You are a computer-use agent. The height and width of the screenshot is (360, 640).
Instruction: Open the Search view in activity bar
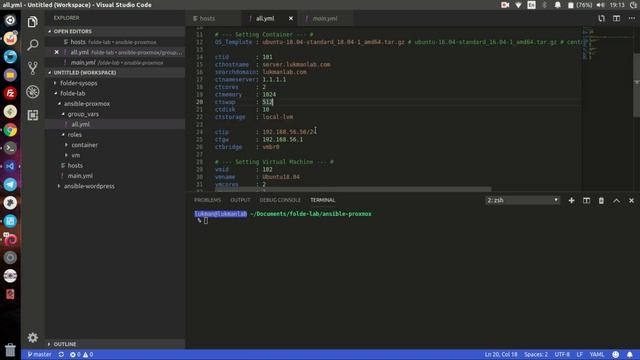tap(33, 45)
